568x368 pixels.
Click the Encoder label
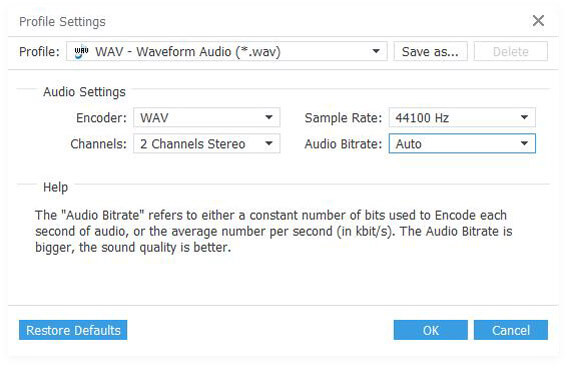[101, 118]
